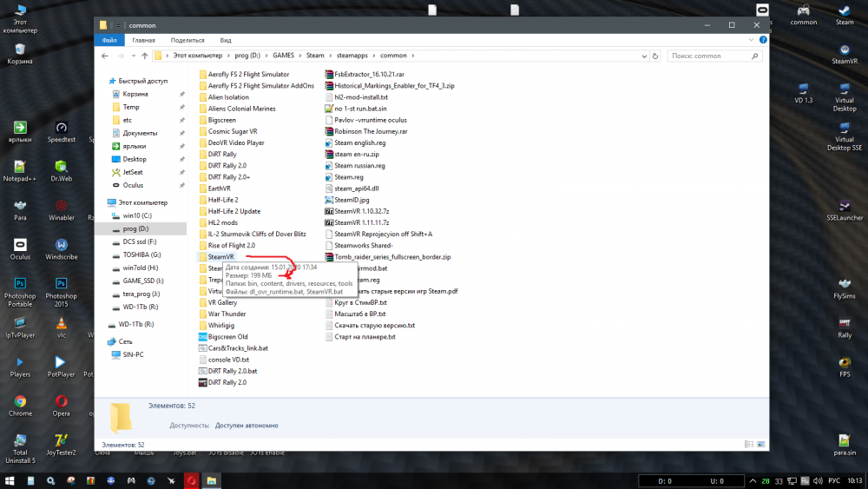868x489 pixels.
Task: Click Steam breadcrumb in address bar
Action: pyautogui.click(x=315, y=56)
